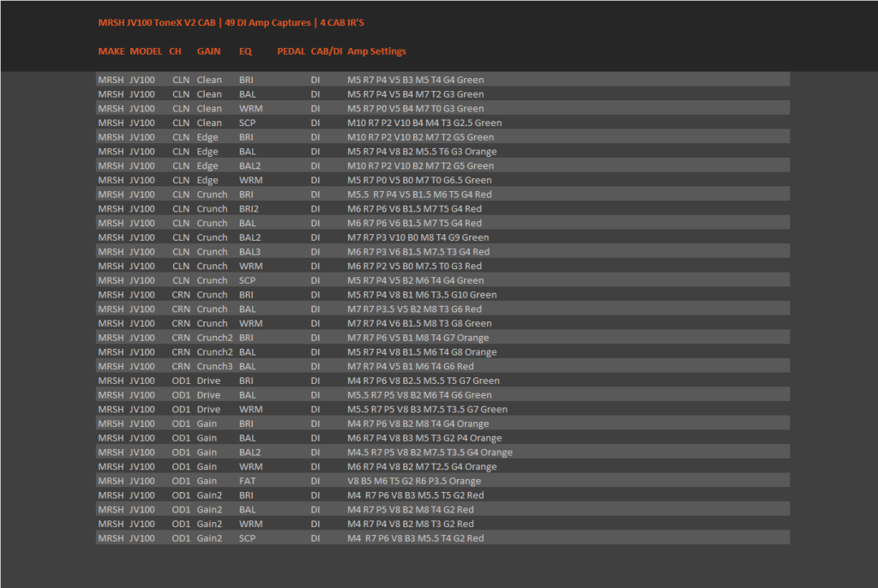Click the EQ column header
Image resolution: width=878 pixels, height=588 pixels.
pos(245,51)
